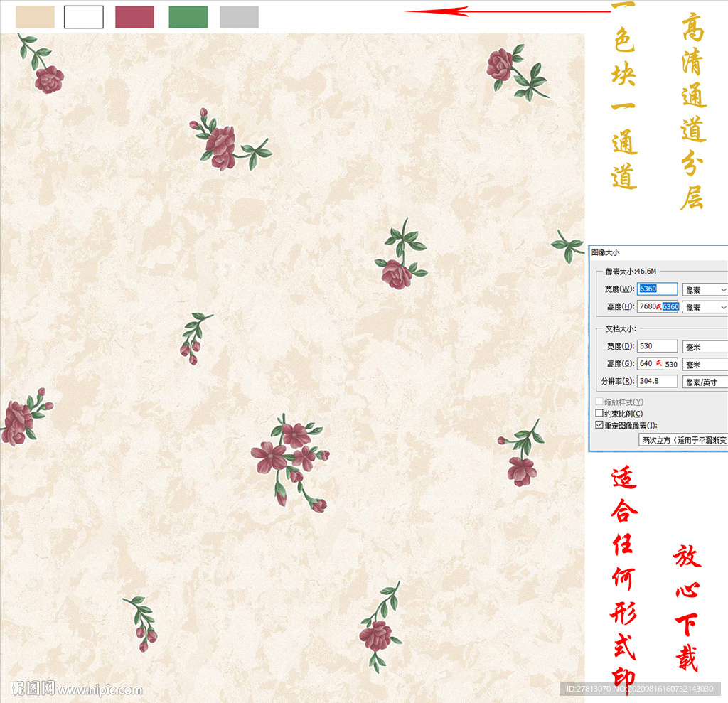Screen dimensions: 728x703
Task: Click the 分辨率(R) label
Action: tap(618, 381)
